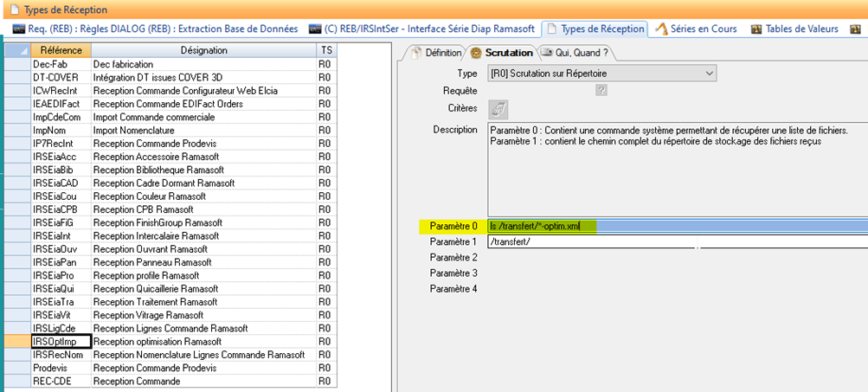868x392 pixels.
Task: Click the select-all corner of the grid header
Action: tap(17, 51)
